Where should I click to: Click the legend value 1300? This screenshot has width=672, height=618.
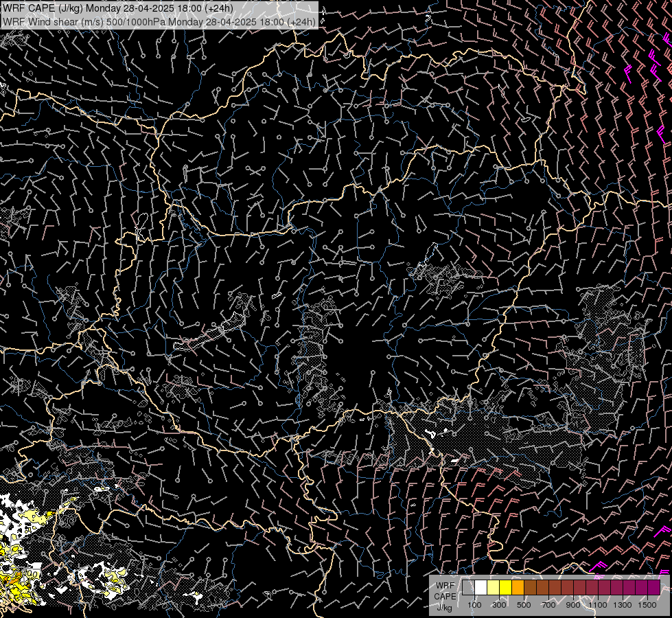pyautogui.click(x=623, y=605)
